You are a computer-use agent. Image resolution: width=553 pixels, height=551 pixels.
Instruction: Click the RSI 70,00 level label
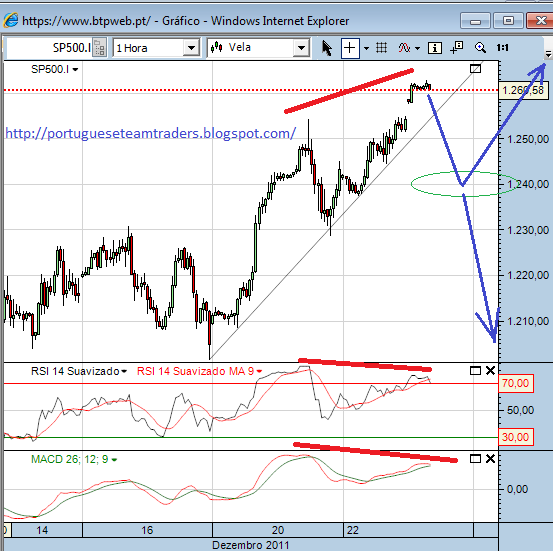tap(516, 383)
